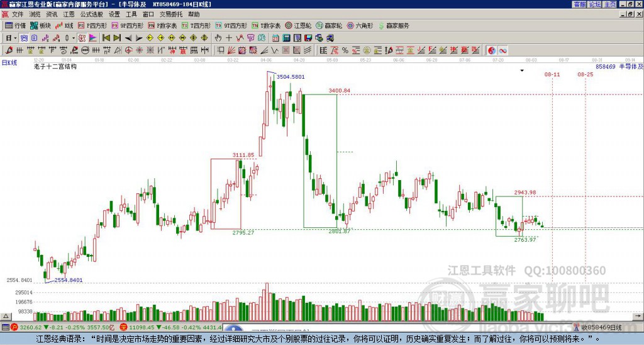Select the zigzag wave line tool
The height and width of the screenshot is (345, 644).
275,50
